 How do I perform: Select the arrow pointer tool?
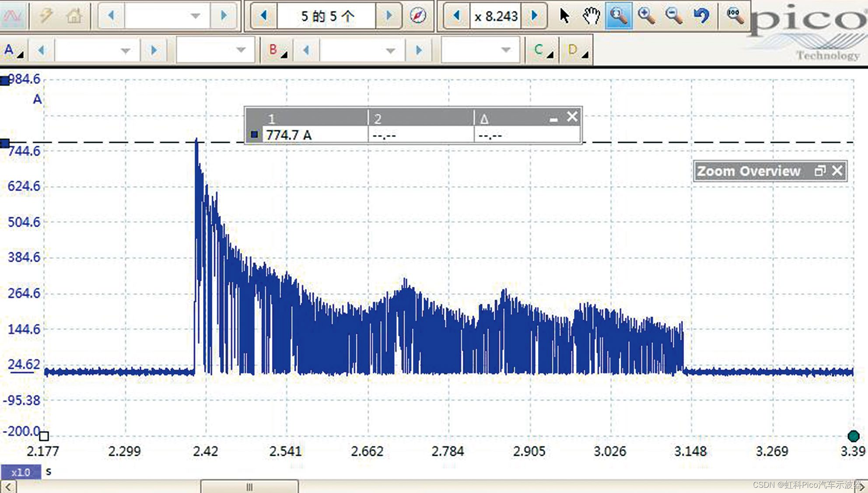point(564,16)
